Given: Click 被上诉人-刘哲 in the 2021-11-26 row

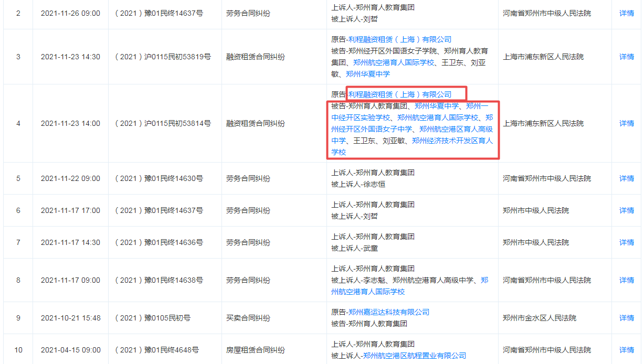Looking at the screenshot, I should click(354, 19).
